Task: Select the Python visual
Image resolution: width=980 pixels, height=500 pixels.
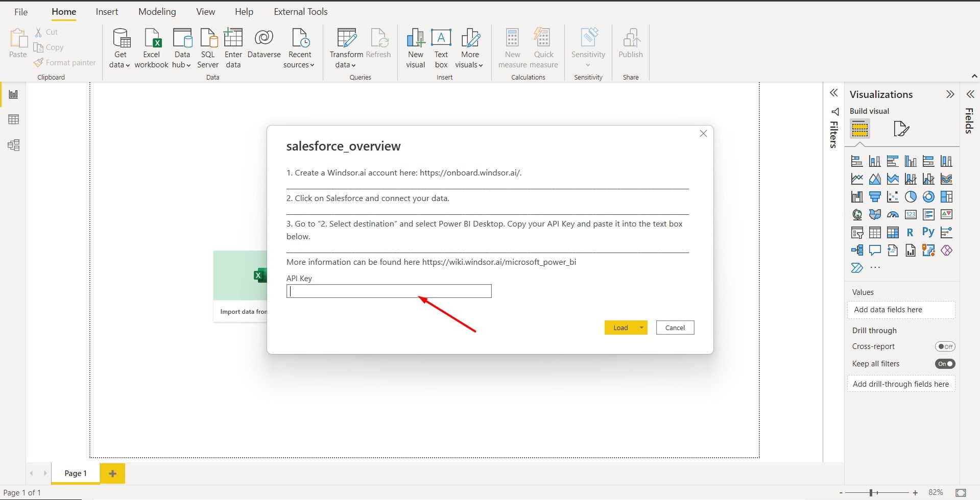Action: tap(928, 233)
